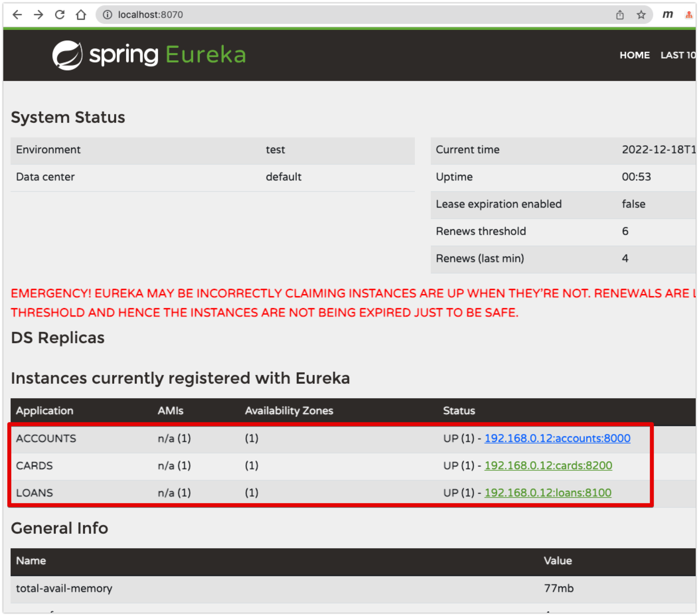Select the ACCOUNTS application row cell
This screenshot has width=699, height=616.
(46, 438)
